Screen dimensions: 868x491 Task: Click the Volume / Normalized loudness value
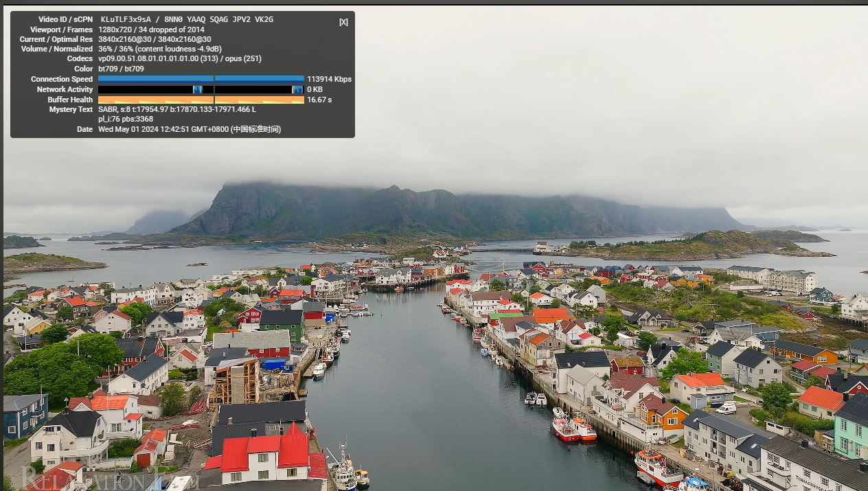click(x=159, y=49)
